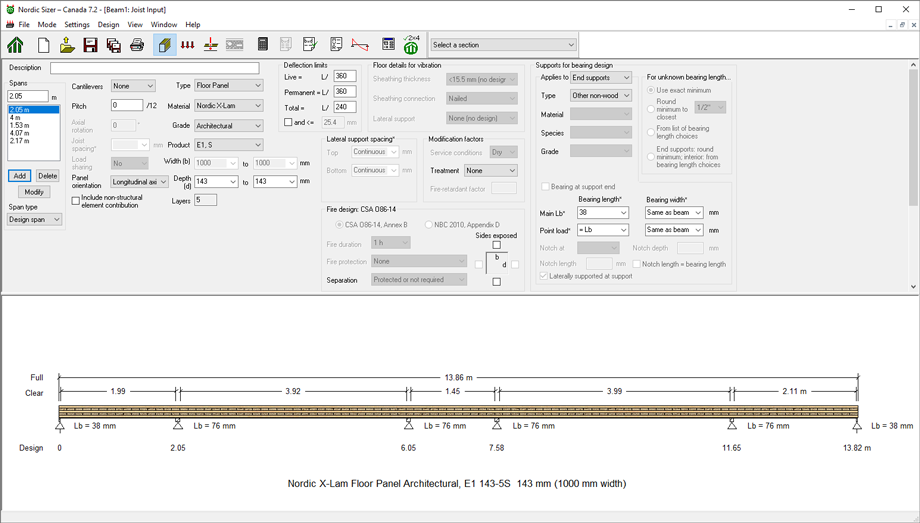Open the settings window icon in toolbar

point(388,45)
